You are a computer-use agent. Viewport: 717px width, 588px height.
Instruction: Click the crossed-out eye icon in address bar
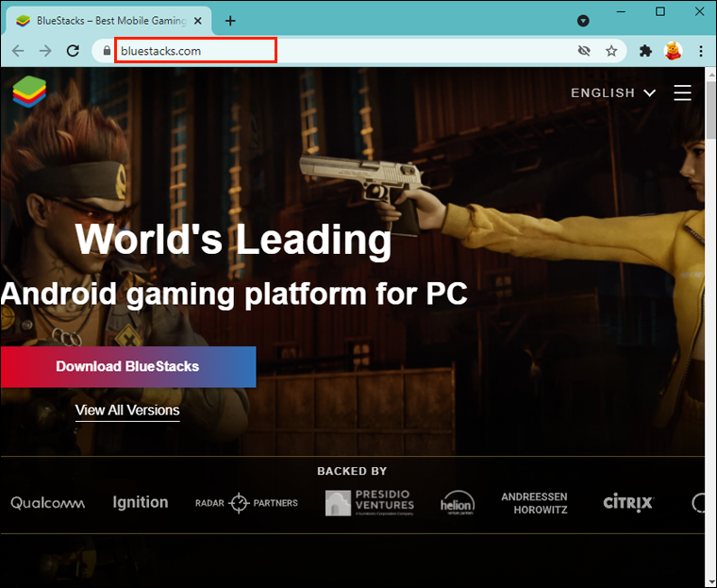[584, 51]
